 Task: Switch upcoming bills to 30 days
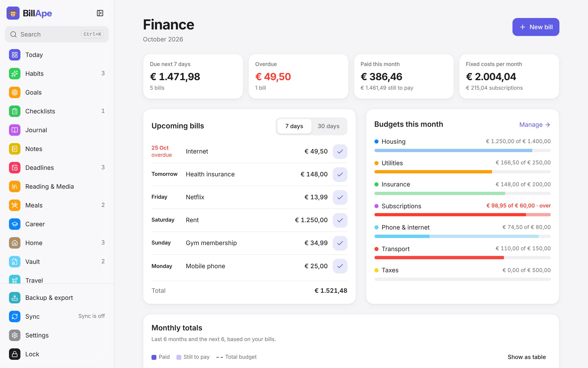(x=329, y=126)
